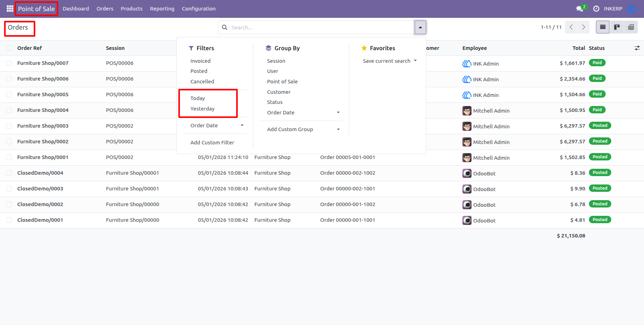
Task: Check the Furniture Shop/0007 row checkbox
Action: click(x=9, y=63)
